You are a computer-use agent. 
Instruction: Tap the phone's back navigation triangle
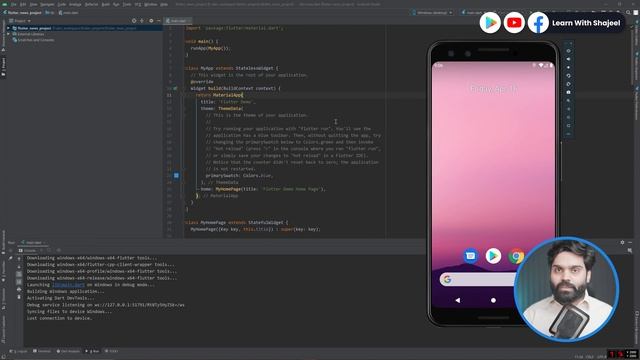pos(458,300)
